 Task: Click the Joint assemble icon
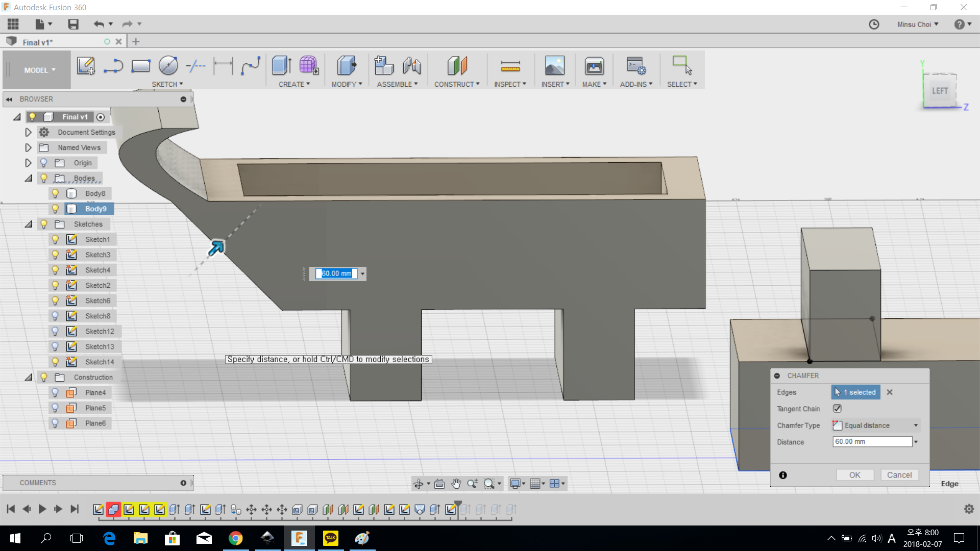(x=411, y=66)
